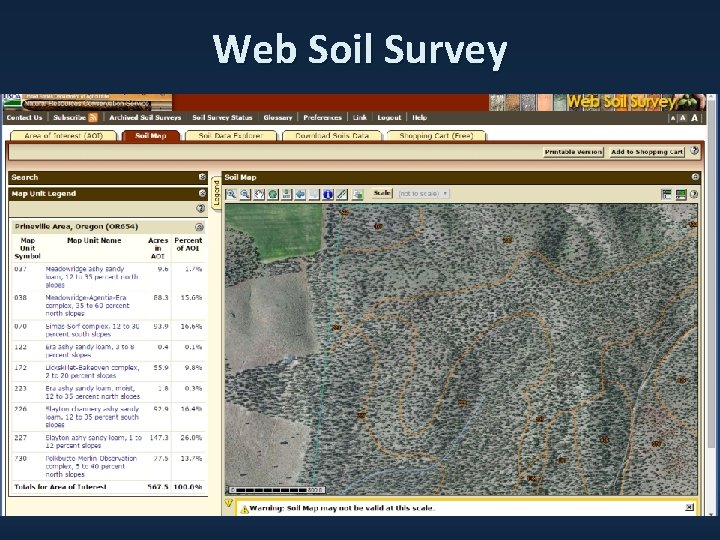Click the Scale button

point(382,193)
